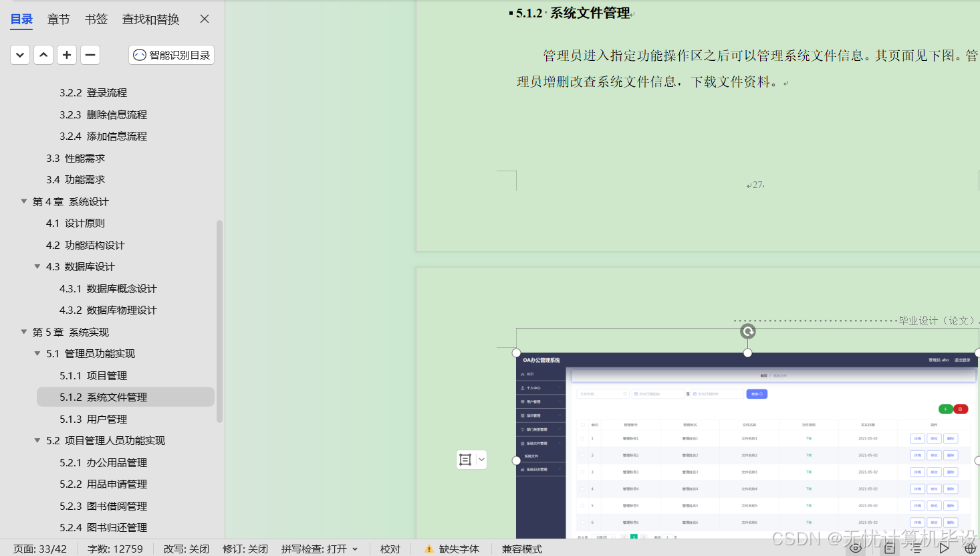Screen dimensions: 980x556
Task: Switch to single page view icon
Action: click(890, 547)
